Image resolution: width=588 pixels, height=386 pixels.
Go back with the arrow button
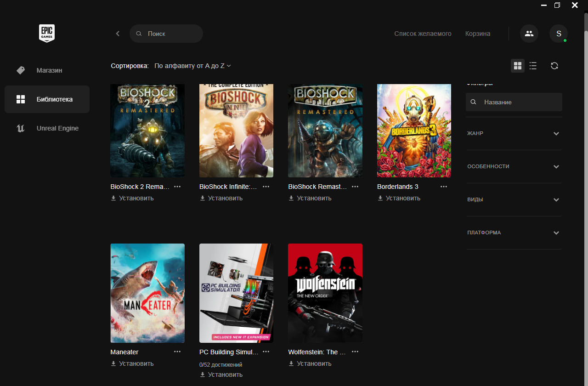coord(118,34)
